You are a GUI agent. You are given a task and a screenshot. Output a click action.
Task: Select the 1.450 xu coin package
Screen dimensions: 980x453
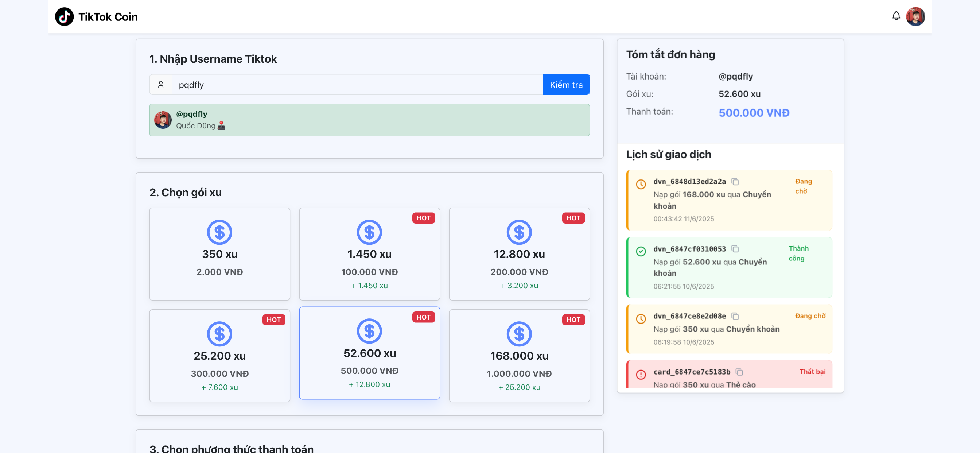pos(369,253)
